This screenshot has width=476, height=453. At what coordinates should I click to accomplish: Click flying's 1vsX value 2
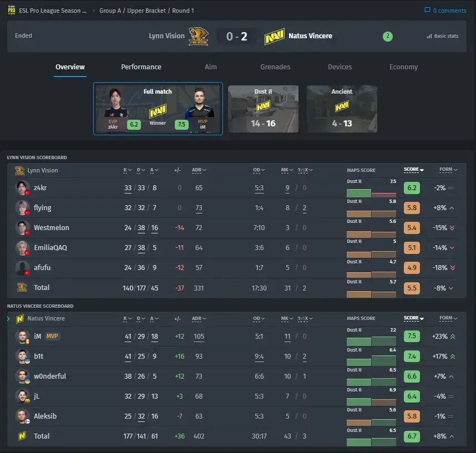pyautogui.click(x=305, y=208)
